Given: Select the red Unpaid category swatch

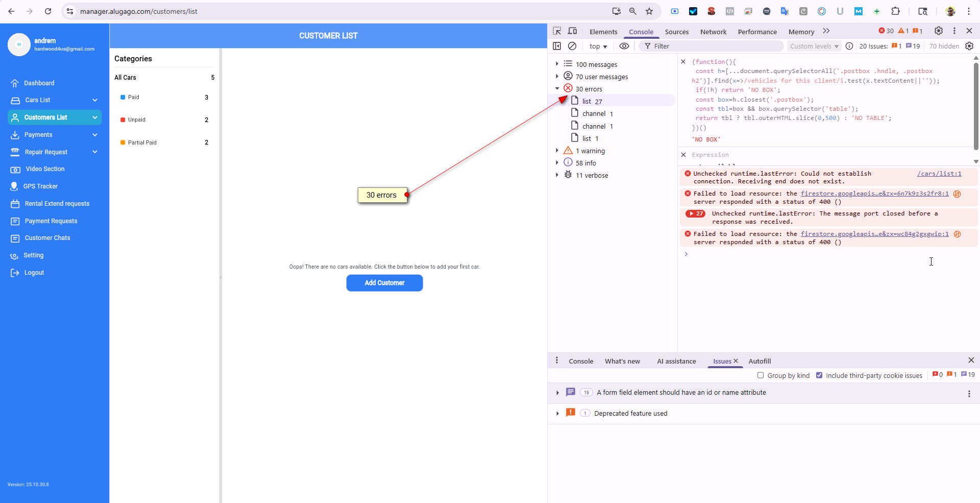Looking at the screenshot, I should point(122,120).
